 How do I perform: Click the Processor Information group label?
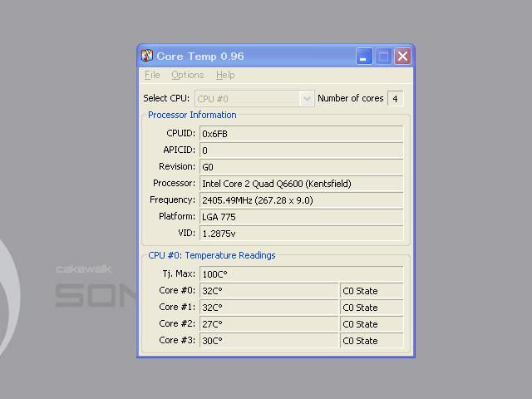click(192, 115)
